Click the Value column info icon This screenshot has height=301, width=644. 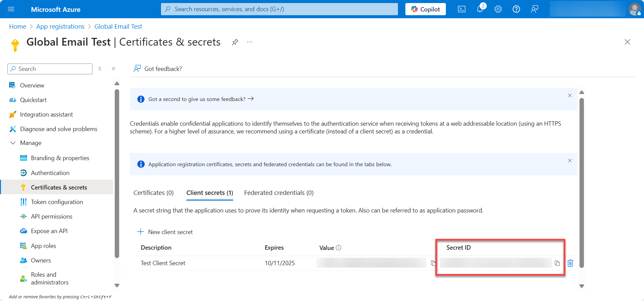(339, 248)
